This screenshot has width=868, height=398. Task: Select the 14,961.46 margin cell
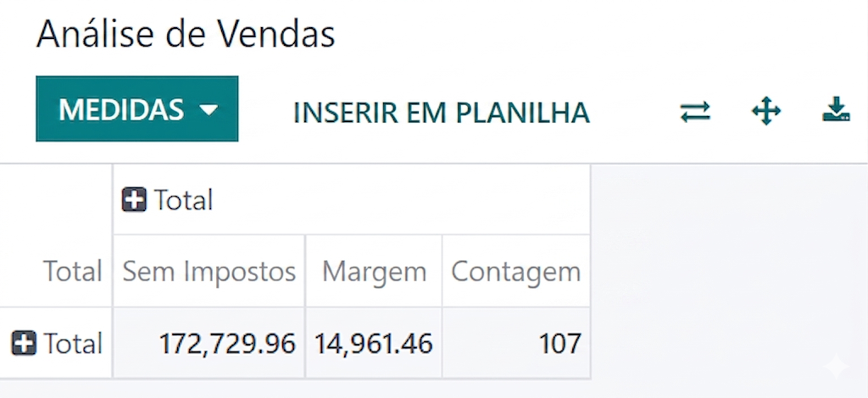coord(374,344)
